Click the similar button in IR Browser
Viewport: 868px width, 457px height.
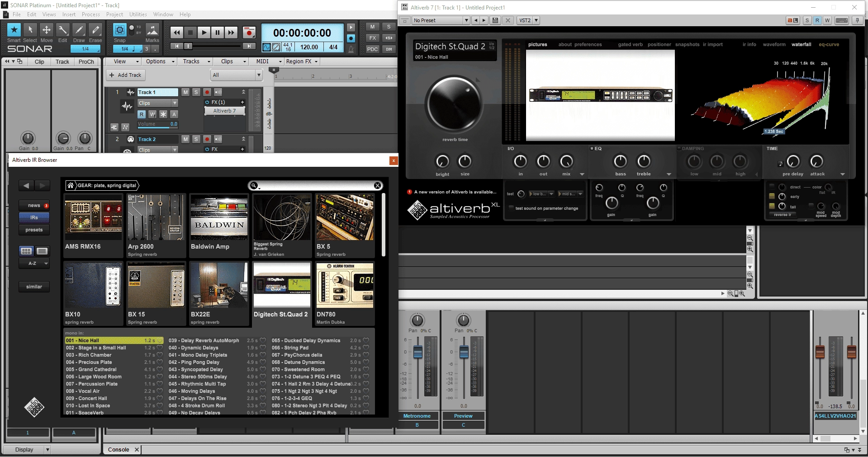point(34,287)
